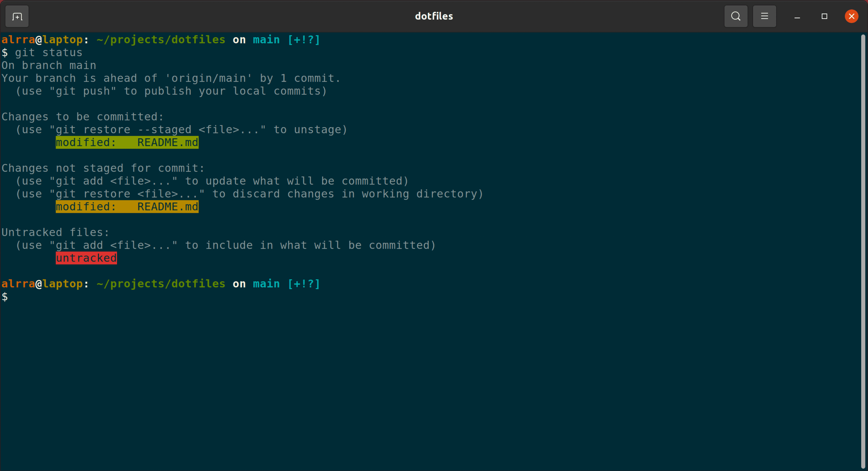
Task: Click 'alrra@laptop' in the top prompt
Action: pos(42,40)
